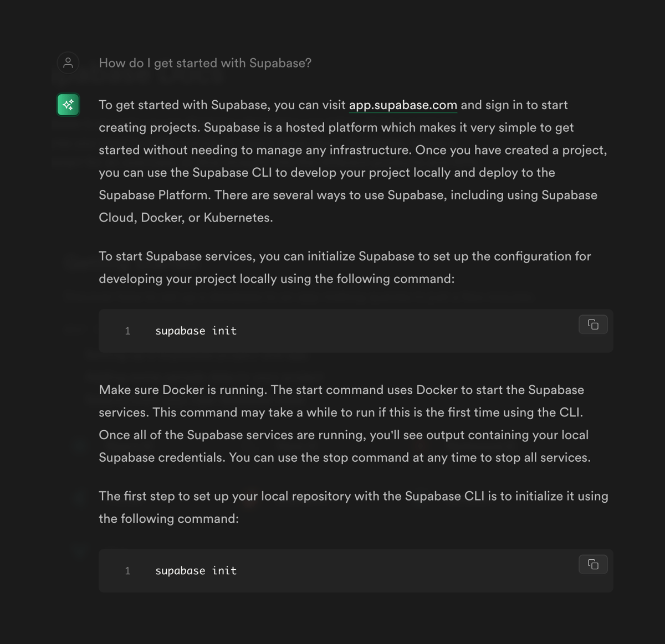Select the 'supabase init' text in the first snippet
This screenshot has width=665, height=644.
pos(196,331)
